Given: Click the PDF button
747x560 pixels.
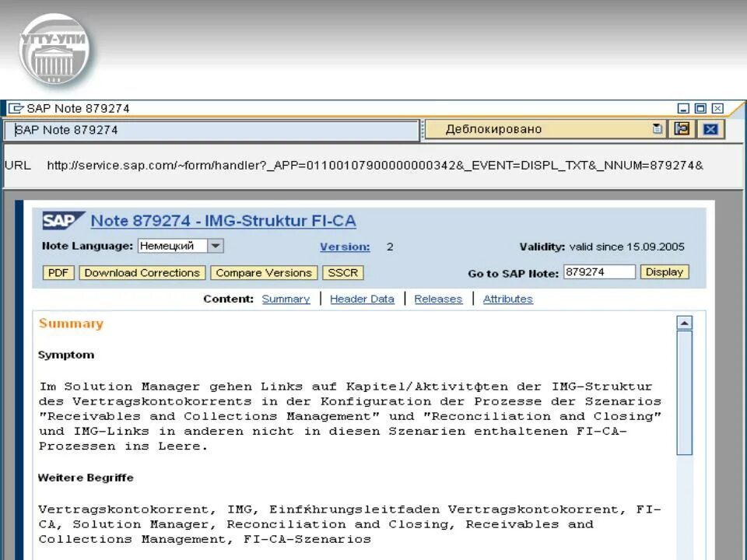Looking at the screenshot, I should (x=58, y=273).
